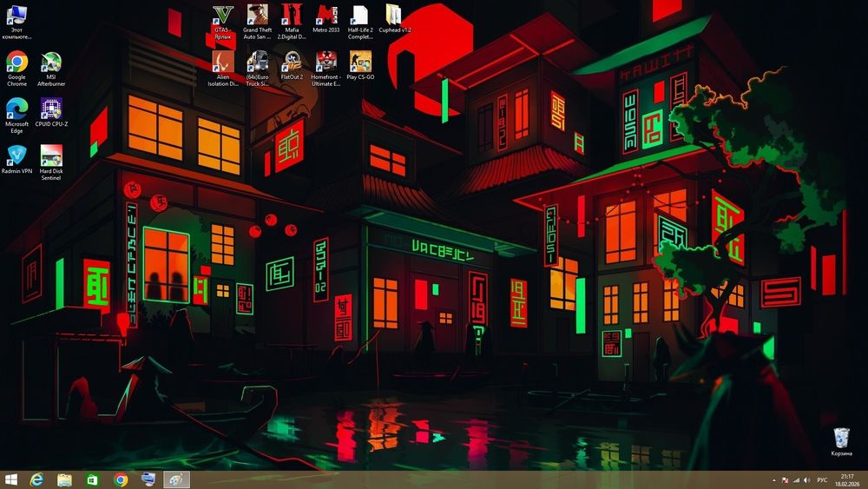Switch to the active Paint taskbar button
Screen dimensions: 868x489
pos(176,479)
